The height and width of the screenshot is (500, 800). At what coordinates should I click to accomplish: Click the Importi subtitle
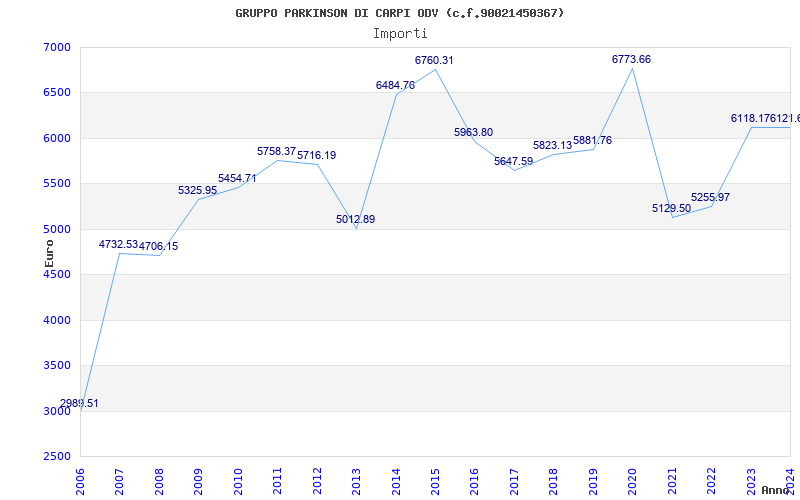point(400,34)
